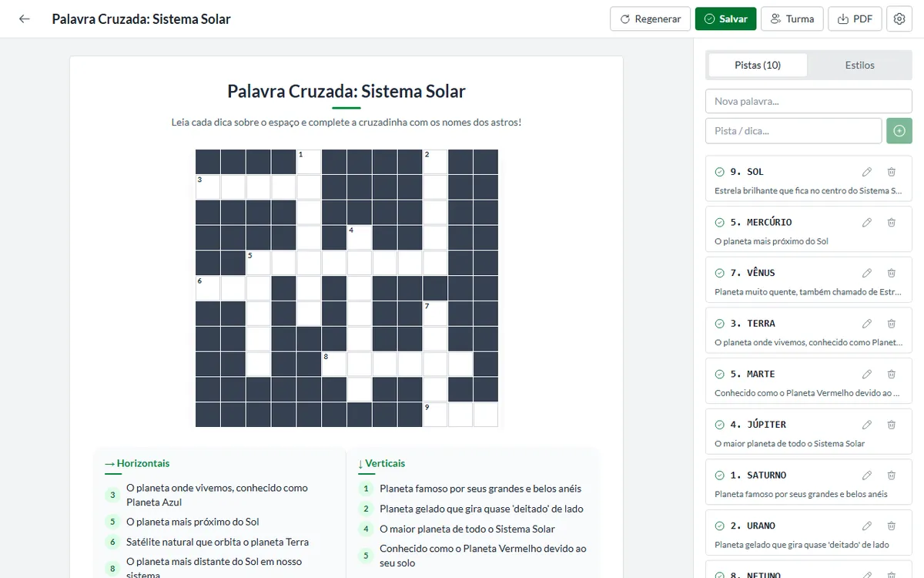Viewport: 924px width, 578px height.
Task: Edit the VÊNUS clue with pencil icon
Action: tap(867, 273)
